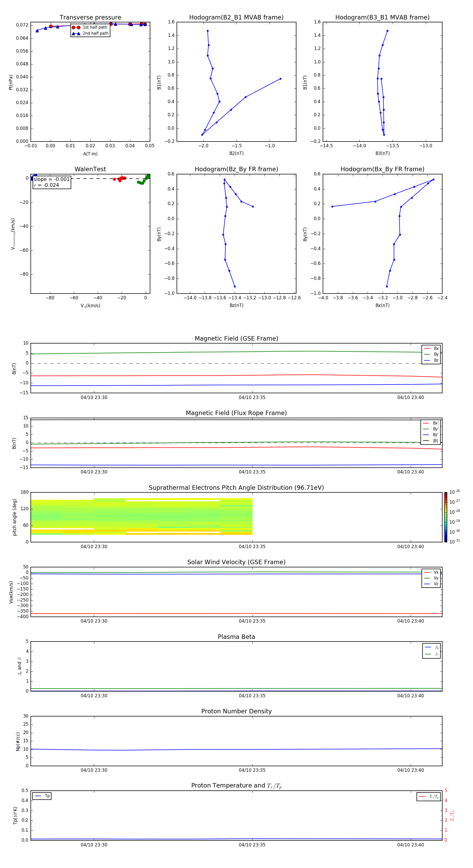
Task: Click Bx' entry in flux rope legend
Action: [x=431, y=423]
